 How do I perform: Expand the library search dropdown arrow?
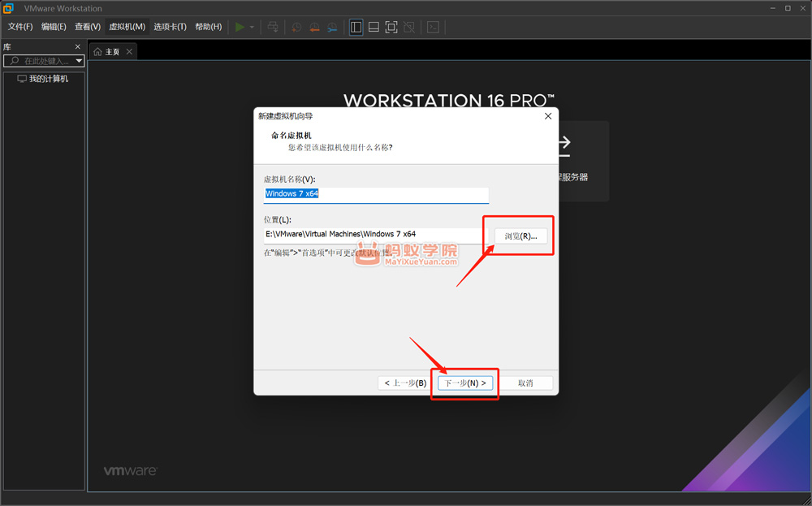[x=80, y=61]
